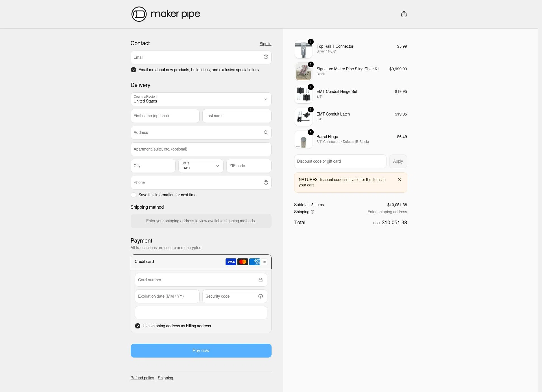The height and width of the screenshot is (392, 542).
Task: Click the $9,999.00 price
Action: (x=398, y=69)
